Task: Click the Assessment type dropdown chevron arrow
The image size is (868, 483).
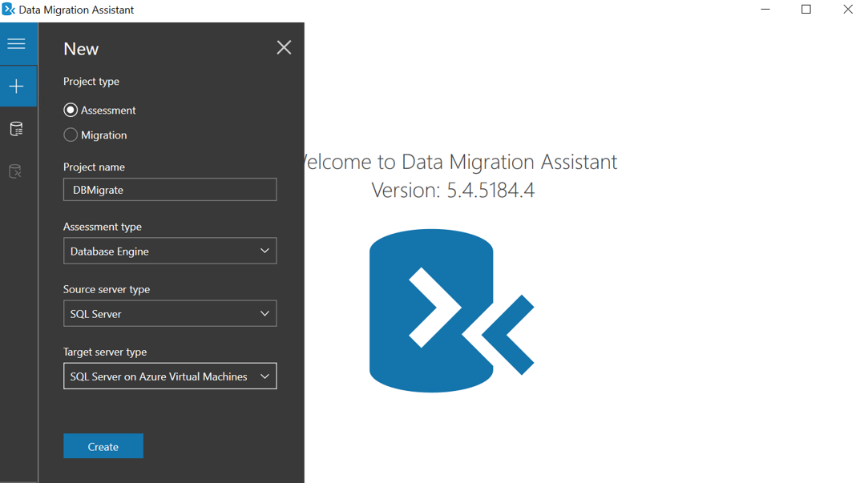Action: pyautogui.click(x=265, y=252)
